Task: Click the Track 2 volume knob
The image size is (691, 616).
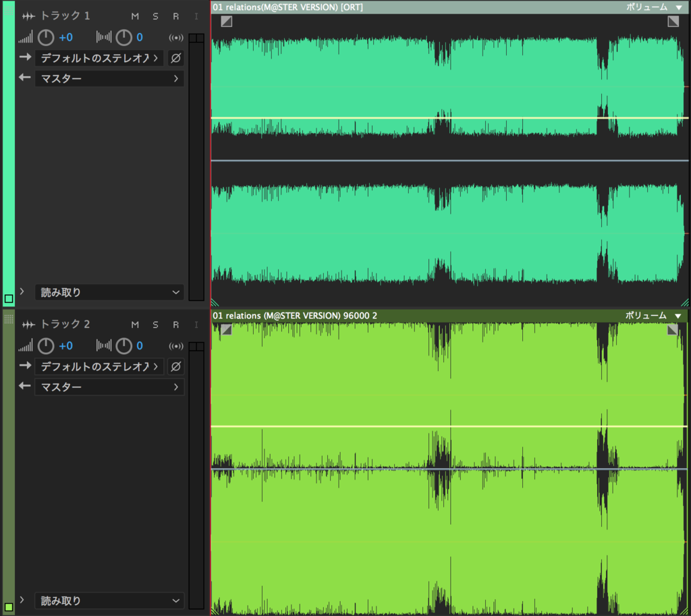Action: point(46,346)
